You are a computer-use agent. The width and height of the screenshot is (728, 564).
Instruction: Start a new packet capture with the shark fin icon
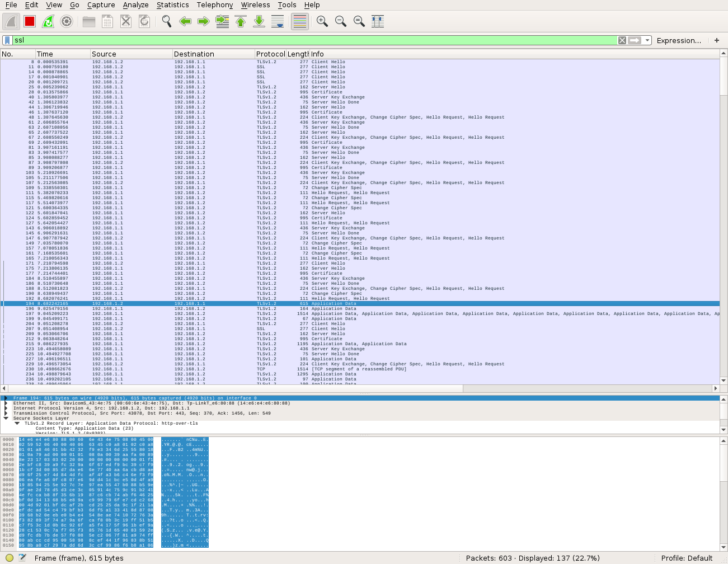[x=11, y=21]
